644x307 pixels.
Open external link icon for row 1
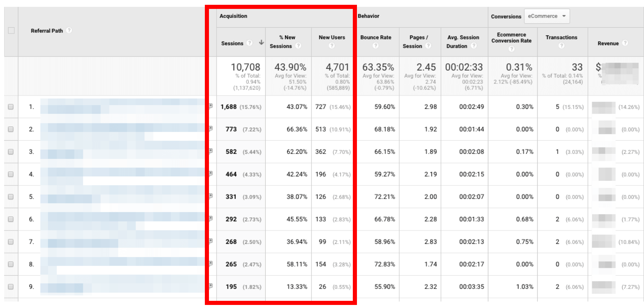[211, 106]
